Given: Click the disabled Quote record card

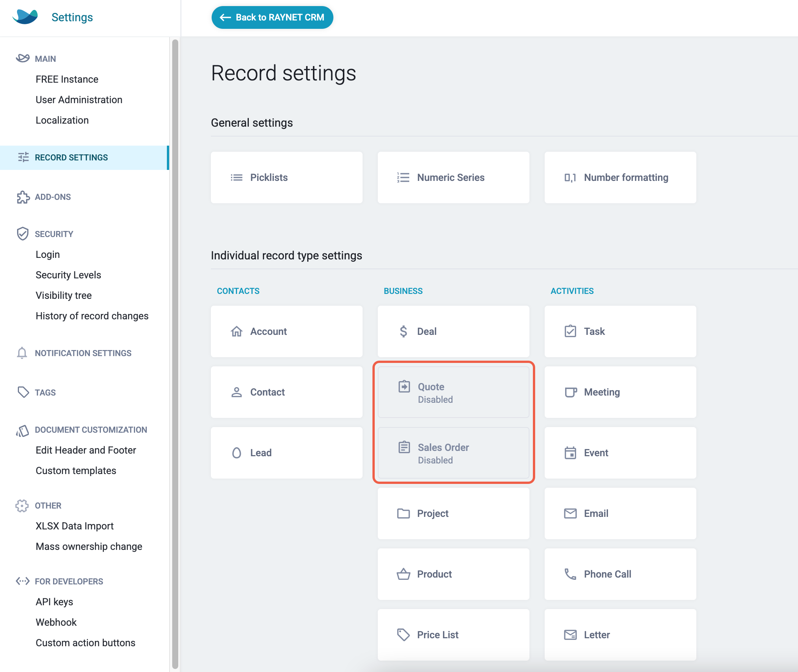Looking at the screenshot, I should pyautogui.click(x=453, y=393).
